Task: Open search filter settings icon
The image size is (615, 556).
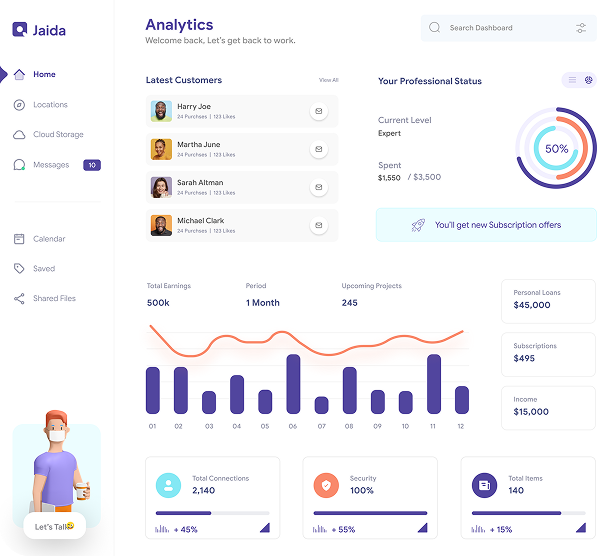Action: (x=581, y=28)
